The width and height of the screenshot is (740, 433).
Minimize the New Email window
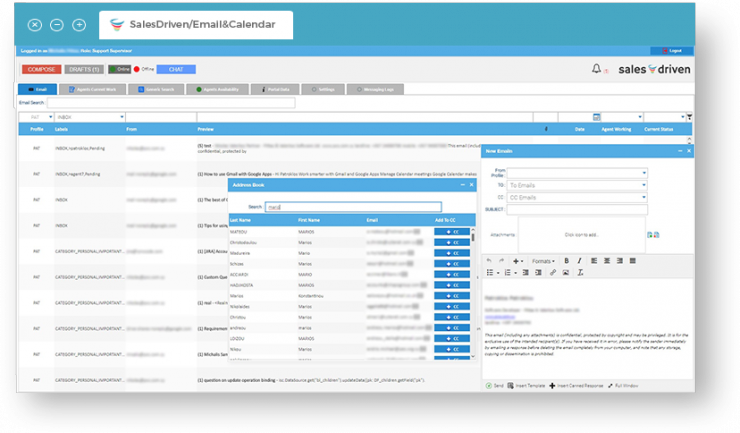[680, 151]
